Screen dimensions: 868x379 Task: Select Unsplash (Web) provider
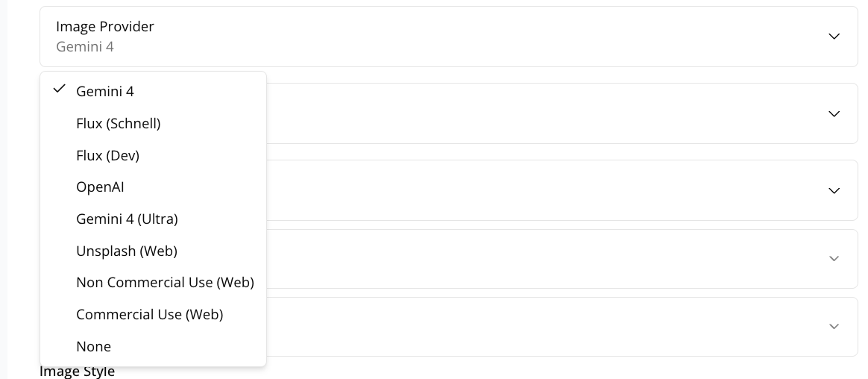pyautogui.click(x=126, y=251)
